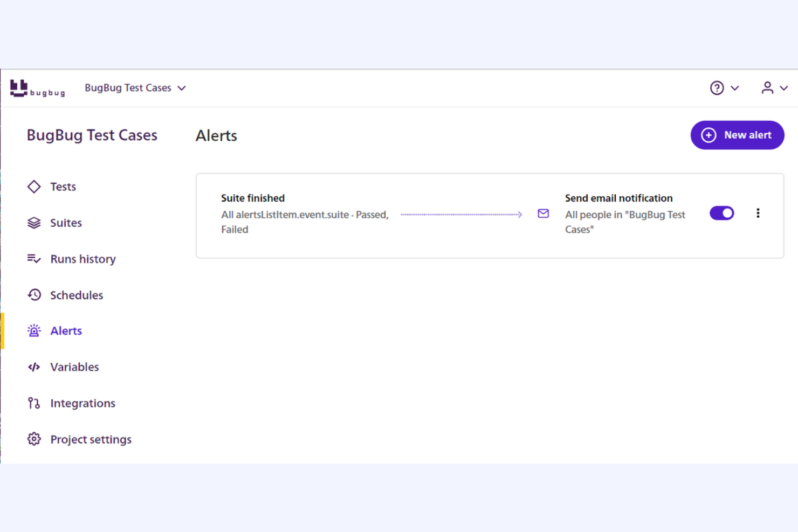Select the Tests diamond icon in sidebar

[x=34, y=186]
